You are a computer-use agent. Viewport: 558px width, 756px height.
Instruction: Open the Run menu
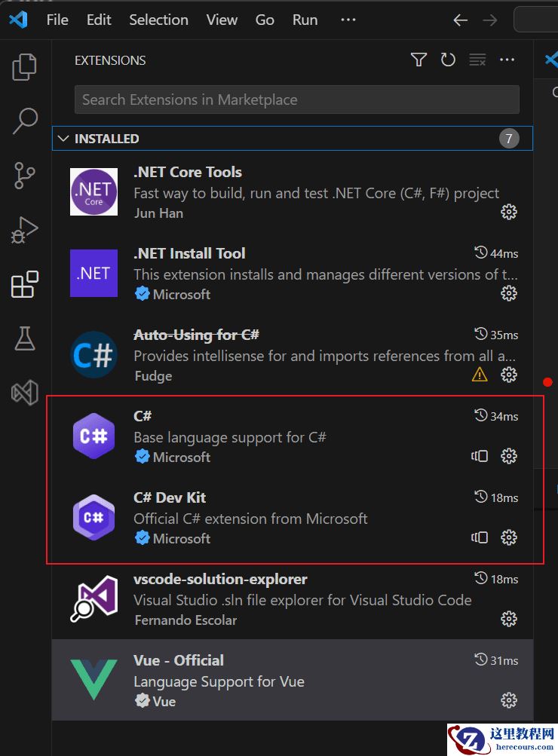(305, 20)
